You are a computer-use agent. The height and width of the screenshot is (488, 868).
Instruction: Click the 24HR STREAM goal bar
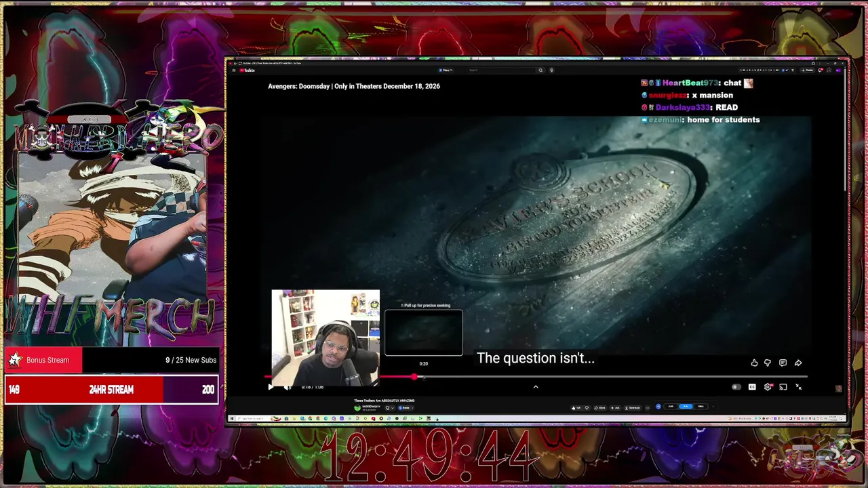click(x=112, y=389)
